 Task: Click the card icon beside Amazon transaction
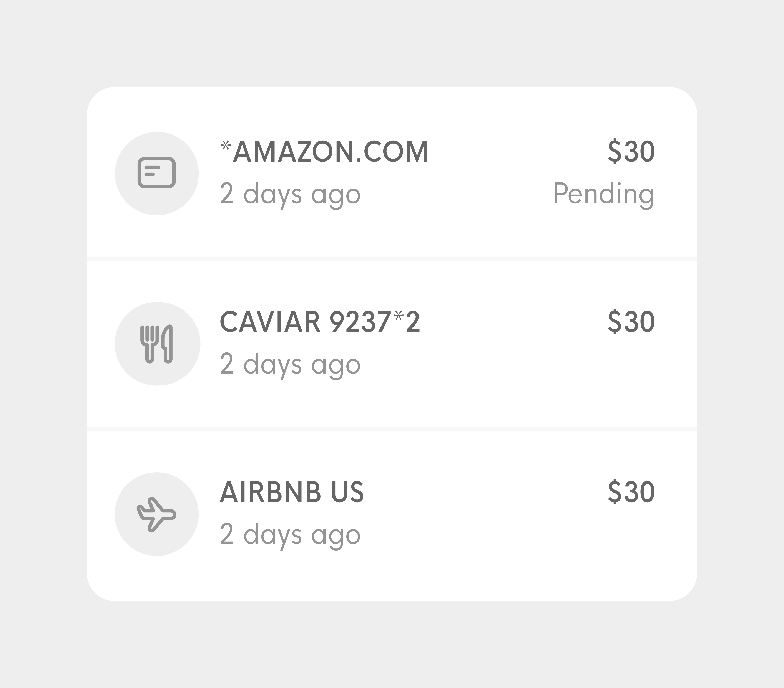click(156, 173)
